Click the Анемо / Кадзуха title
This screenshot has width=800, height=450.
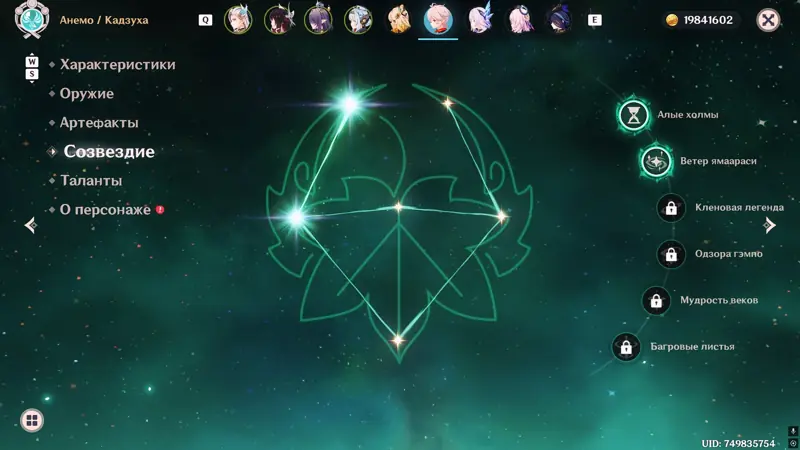tap(104, 20)
